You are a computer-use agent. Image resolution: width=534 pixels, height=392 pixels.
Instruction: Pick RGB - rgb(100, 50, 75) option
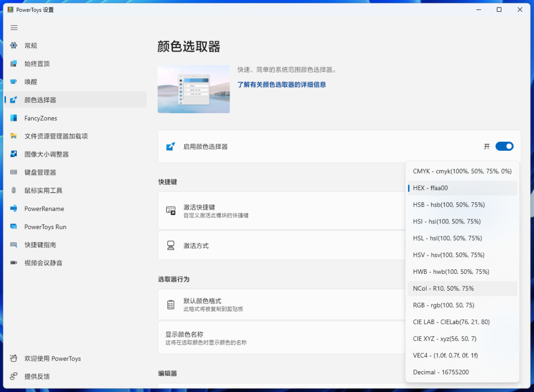[462, 305]
